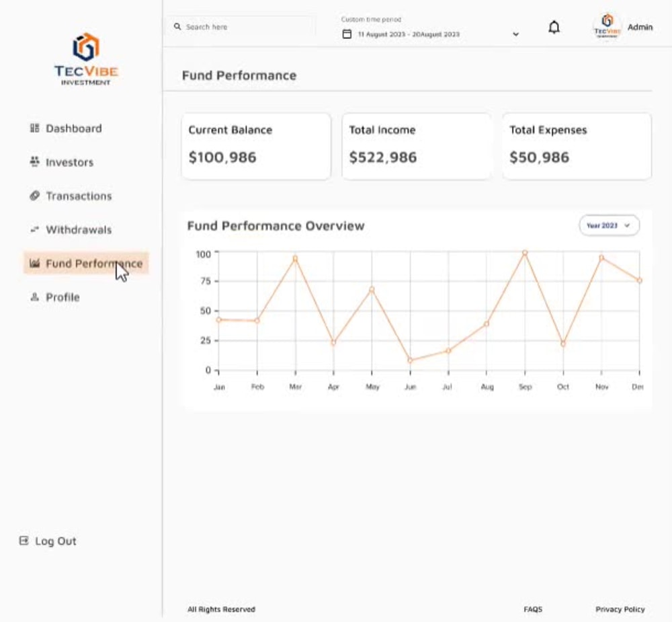Screen dimensions: 672x622
Task: Select the Transactions paperclip icon
Action: (34, 196)
